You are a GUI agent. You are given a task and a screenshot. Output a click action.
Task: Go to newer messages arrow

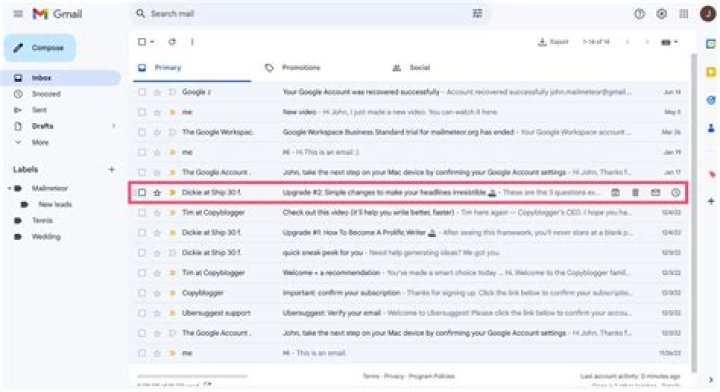point(627,42)
